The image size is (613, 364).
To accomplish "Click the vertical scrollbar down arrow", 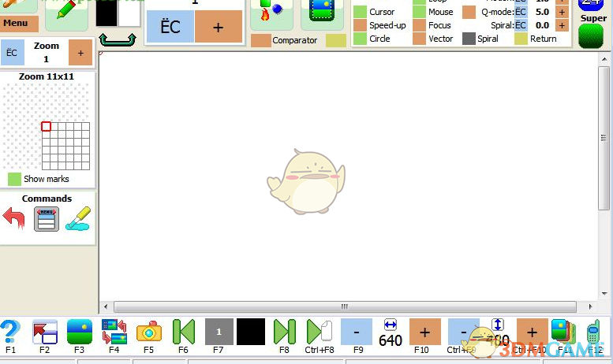I will pos(604,294).
